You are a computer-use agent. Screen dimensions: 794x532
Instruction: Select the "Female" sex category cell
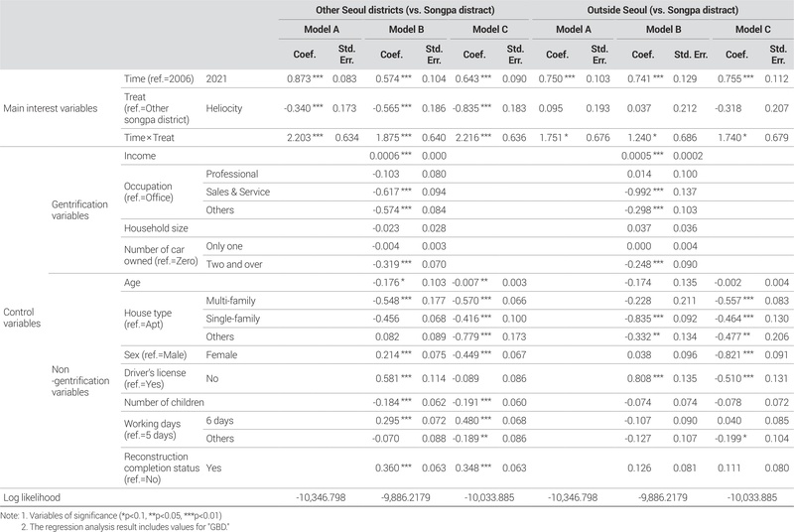221,353
